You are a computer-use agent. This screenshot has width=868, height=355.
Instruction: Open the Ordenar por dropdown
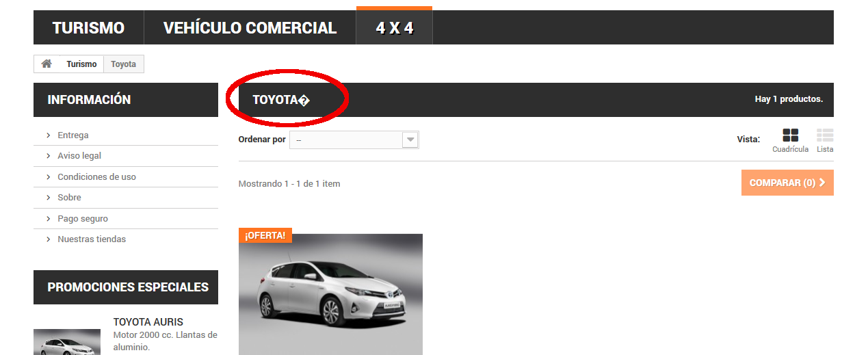pyautogui.click(x=354, y=140)
